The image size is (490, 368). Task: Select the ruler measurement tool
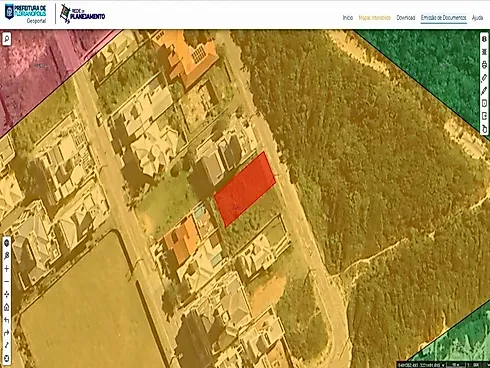click(484, 78)
